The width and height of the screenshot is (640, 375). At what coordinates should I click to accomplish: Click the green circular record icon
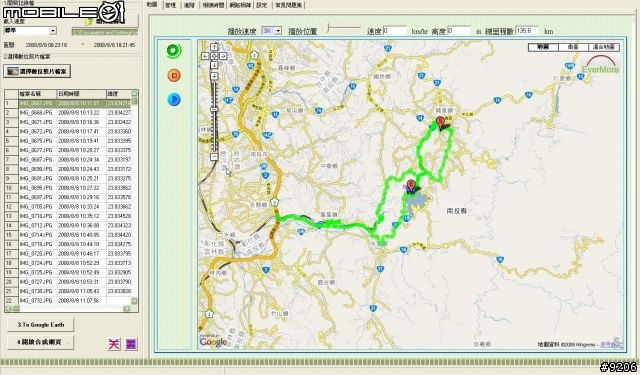pyautogui.click(x=173, y=51)
